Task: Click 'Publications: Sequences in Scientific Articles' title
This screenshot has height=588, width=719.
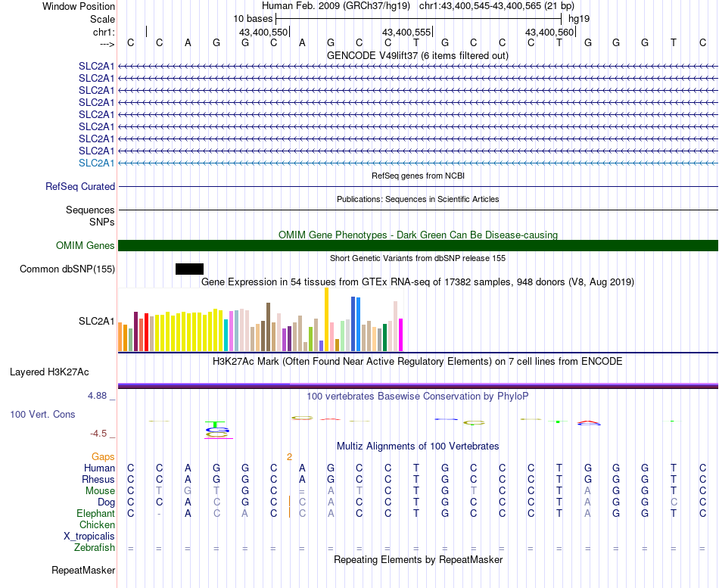Action: point(418,199)
